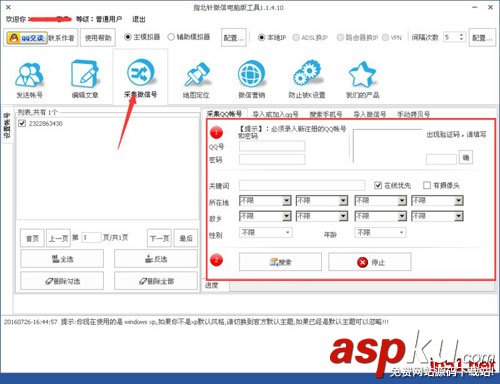Switch to the 导入或加入qq号 tab
Screen dimensions: 500x384
tap(275, 114)
